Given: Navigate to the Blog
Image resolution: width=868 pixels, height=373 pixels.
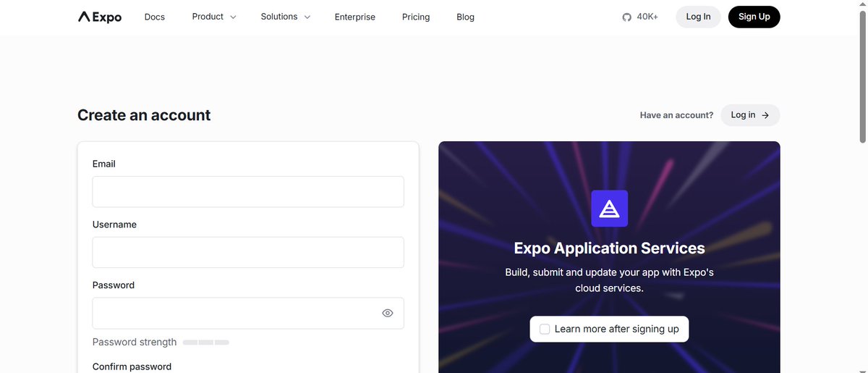Looking at the screenshot, I should (466, 17).
